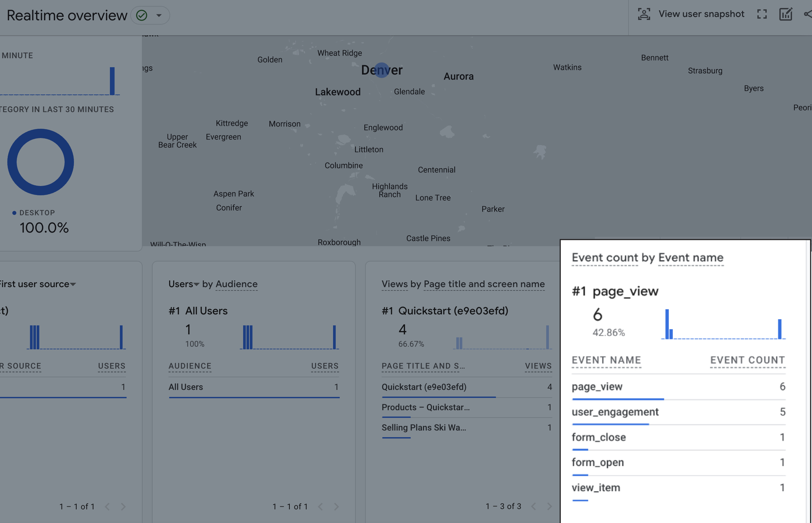This screenshot has width=812, height=523.
Task: Go to next page in Audience card
Action: 336,507
